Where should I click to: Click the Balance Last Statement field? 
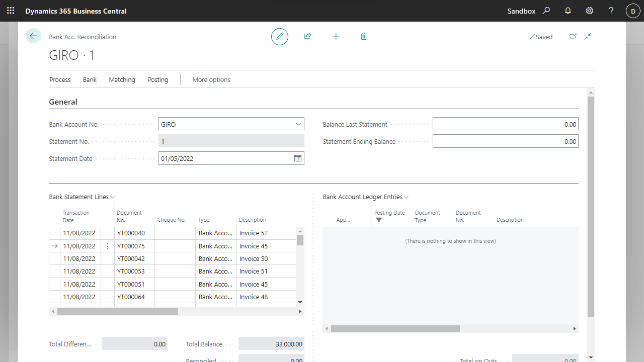point(506,124)
